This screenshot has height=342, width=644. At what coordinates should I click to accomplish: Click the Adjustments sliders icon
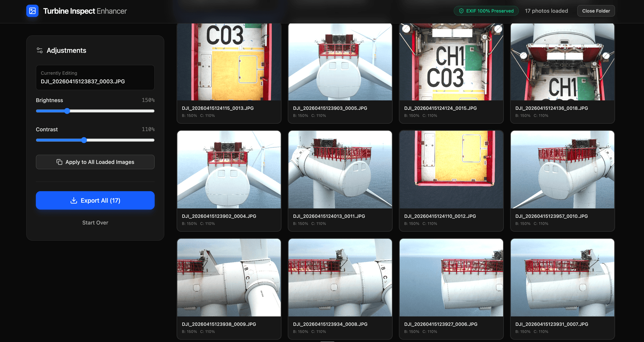coord(40,50)
